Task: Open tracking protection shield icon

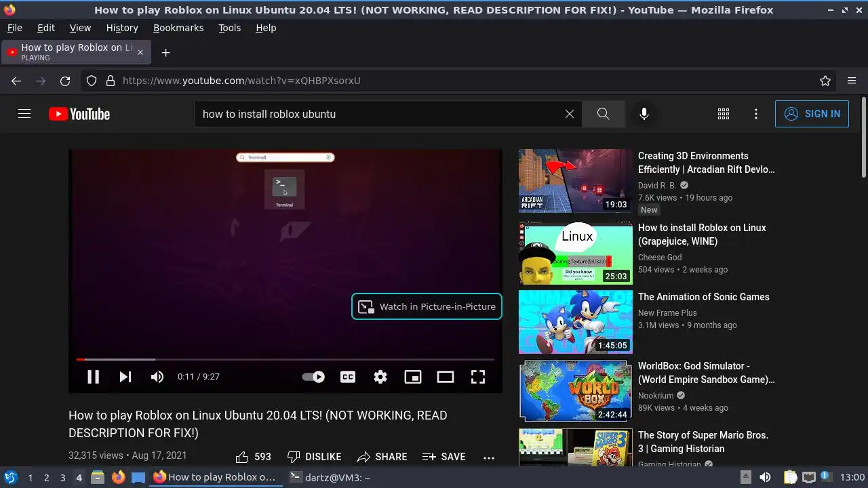Action: click(92, 81)
